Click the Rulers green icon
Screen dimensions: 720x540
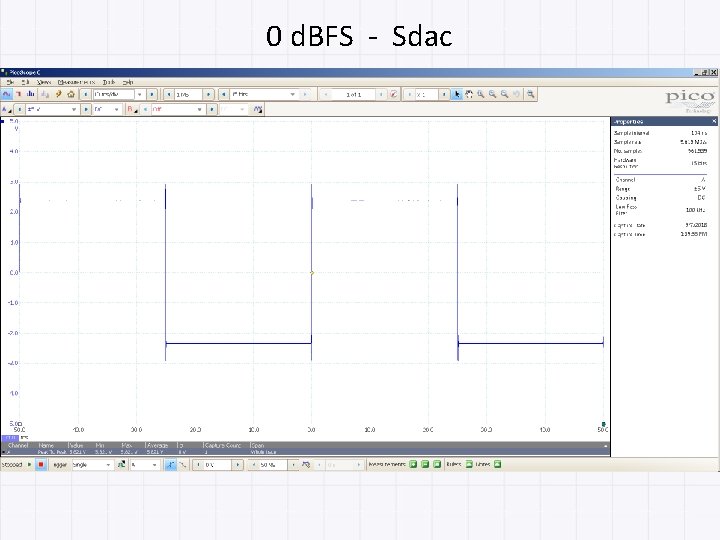[469, 464]
